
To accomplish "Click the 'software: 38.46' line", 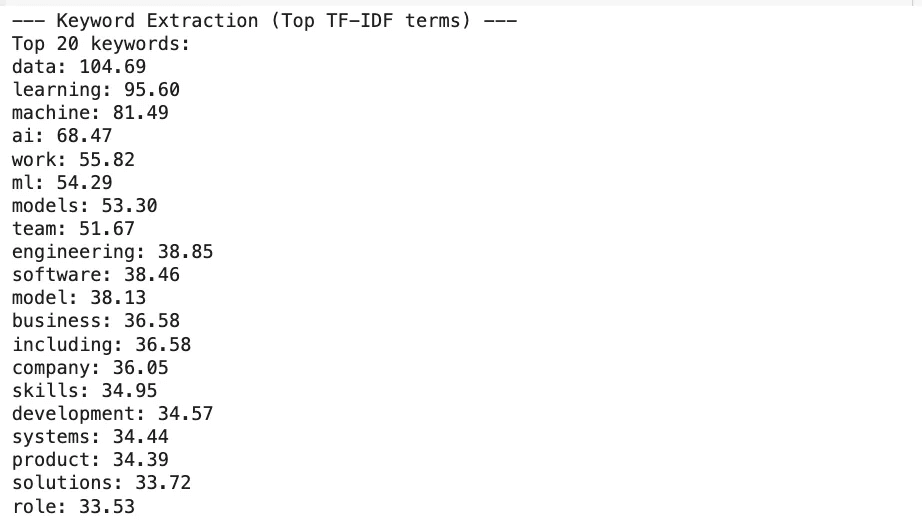I will click(95, 275).
